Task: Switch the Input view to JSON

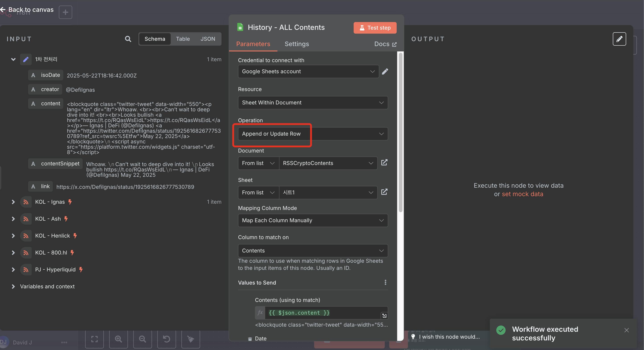Action: click(207, 39)
